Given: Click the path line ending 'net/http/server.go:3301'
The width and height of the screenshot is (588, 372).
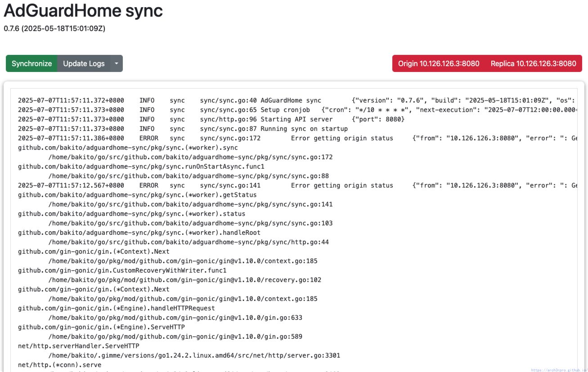Looking at the screenshot, I should coord(194,355).
